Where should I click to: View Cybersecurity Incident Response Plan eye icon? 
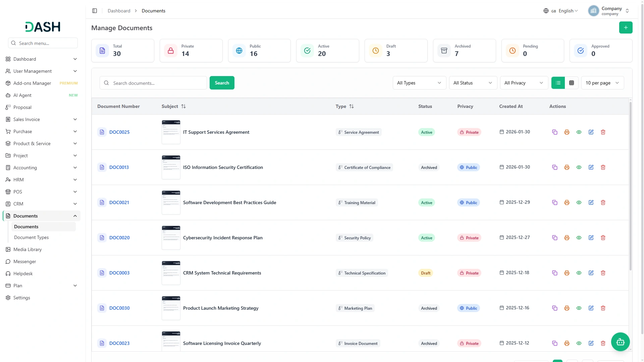click(x=579, y=238)
